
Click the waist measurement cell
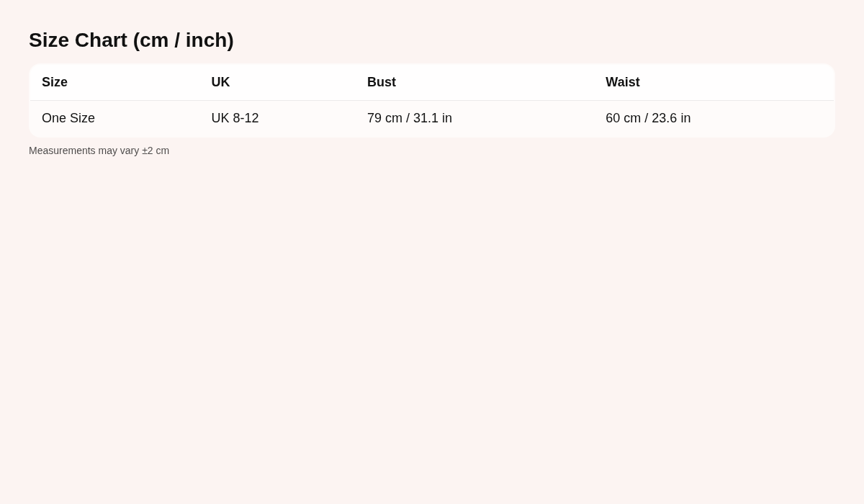pyautogui.click(x=648, y=118)
